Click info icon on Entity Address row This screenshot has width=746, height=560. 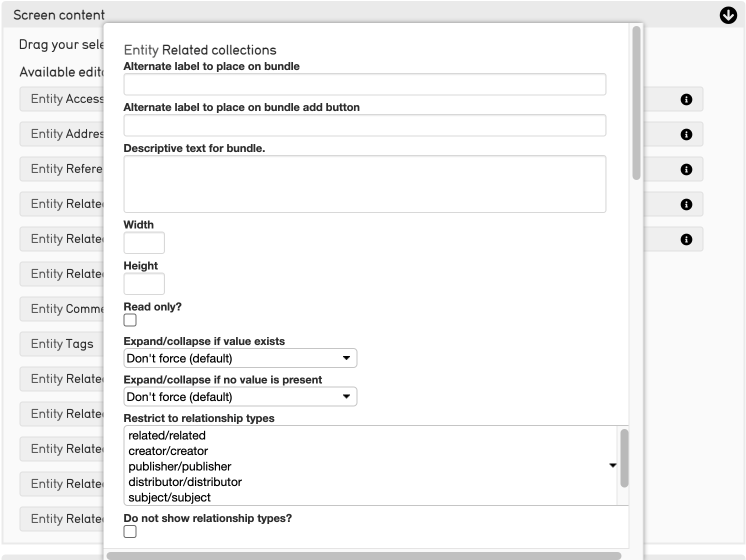(686, 134)
